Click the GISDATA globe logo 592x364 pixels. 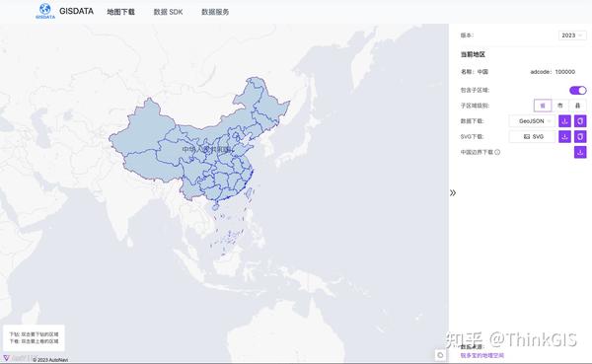tap(45, 11)
